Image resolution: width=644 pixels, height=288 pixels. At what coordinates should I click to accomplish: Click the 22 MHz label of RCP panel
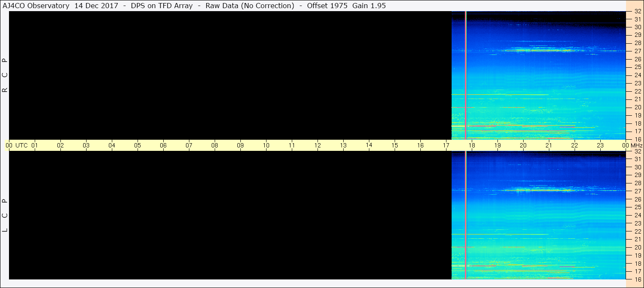coord(638,91)
